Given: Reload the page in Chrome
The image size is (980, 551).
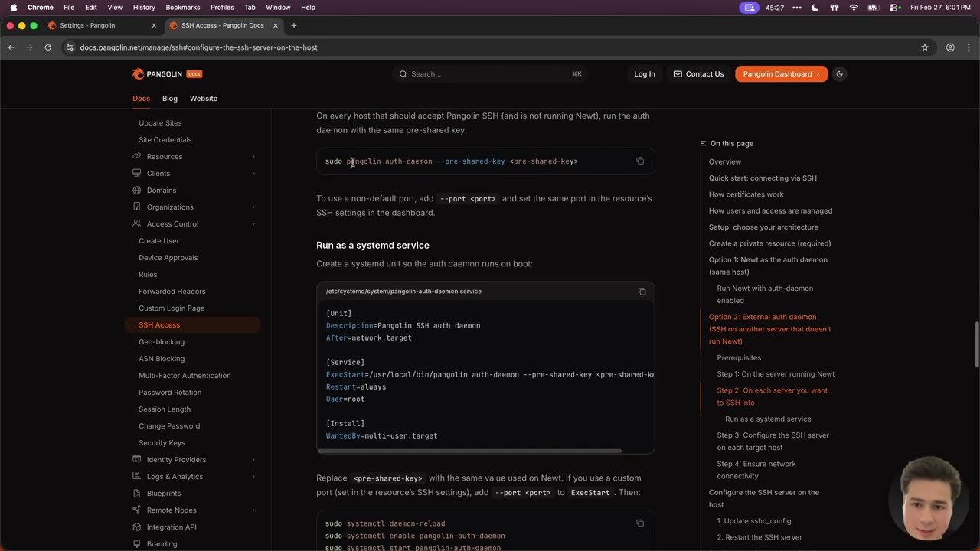Looking at the screenshot, I should (x=48, y=47).
